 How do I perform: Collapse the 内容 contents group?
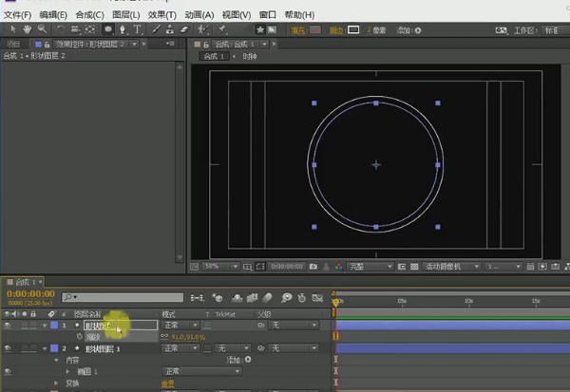pos(56,360)
